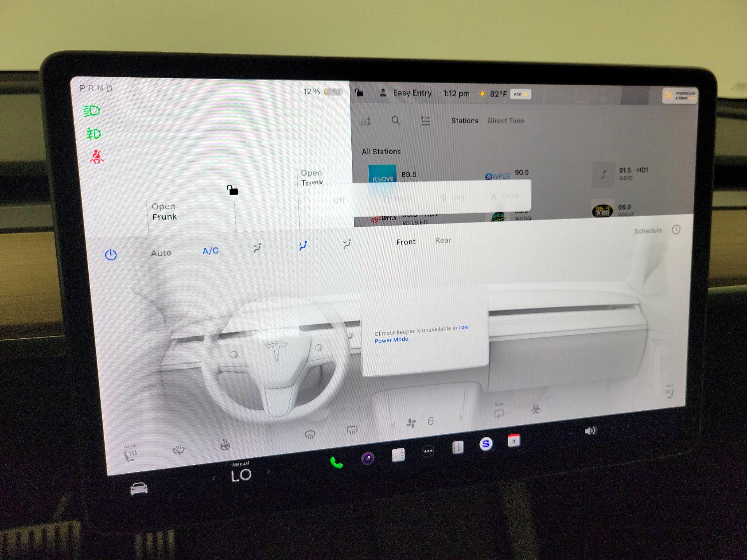Tap the fan speed icon
Image resolution: width=747 pixels, height=560 pixels.
point(411,423)
